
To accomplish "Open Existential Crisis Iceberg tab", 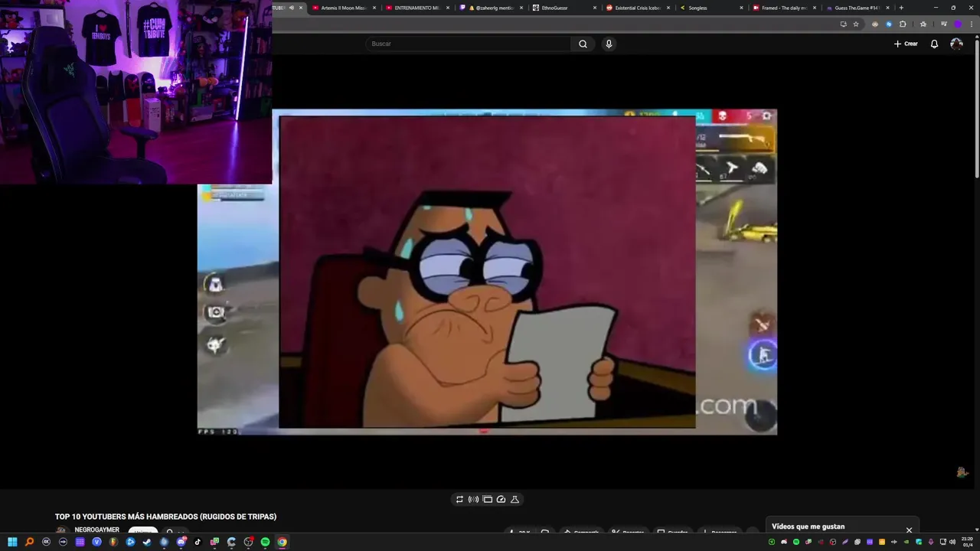I will 639,8.
